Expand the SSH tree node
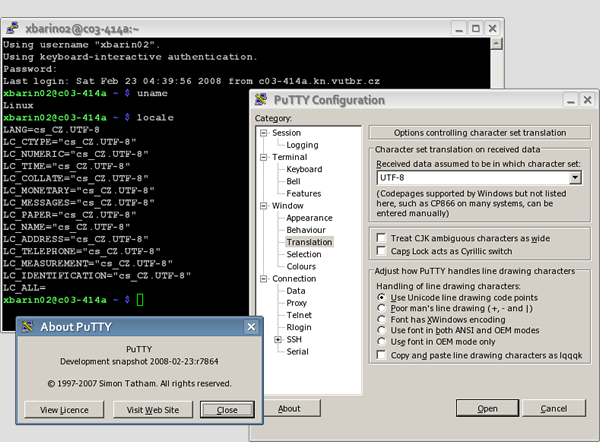Screen dimensions: 600x442 click(278, 340)
